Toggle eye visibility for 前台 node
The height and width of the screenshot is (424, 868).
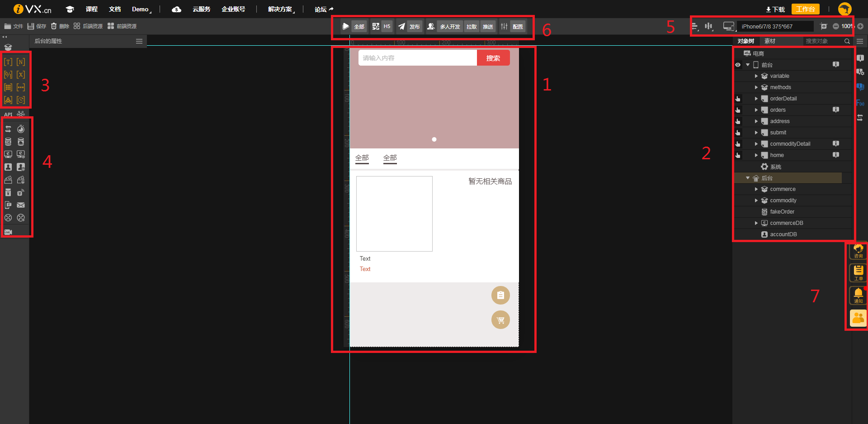point(738,65)
